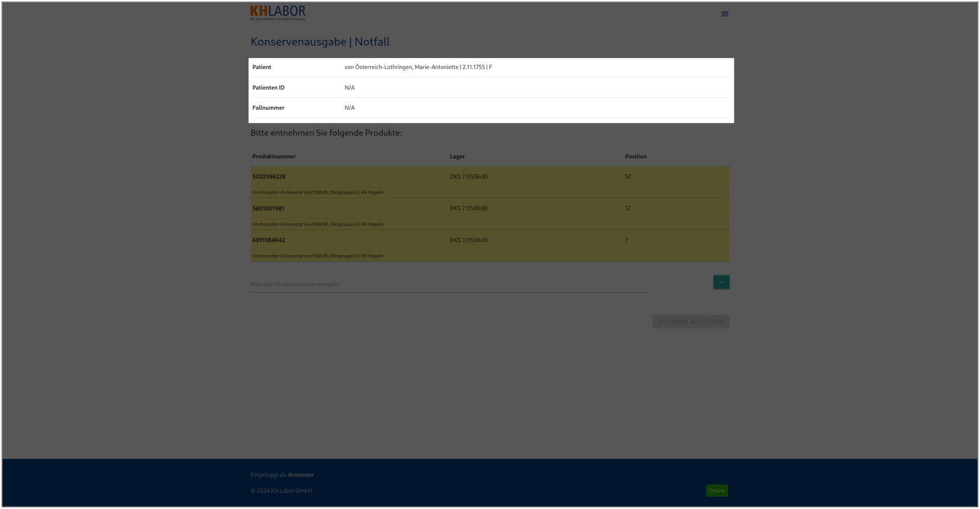Select product number 6911084642
980x509 pixels.
coord(269,240)
